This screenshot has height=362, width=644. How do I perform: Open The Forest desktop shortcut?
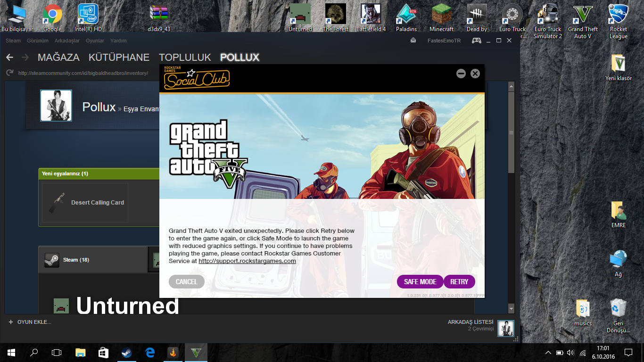click(335, 17)
